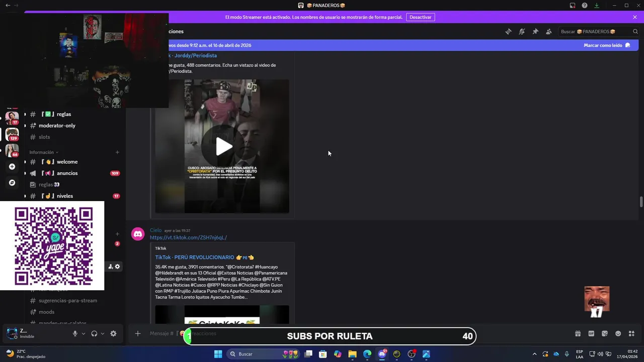Deafen with the headphones button
This screenshot has width=644, height=362.
pyautogui.click(x=94, y=333)
